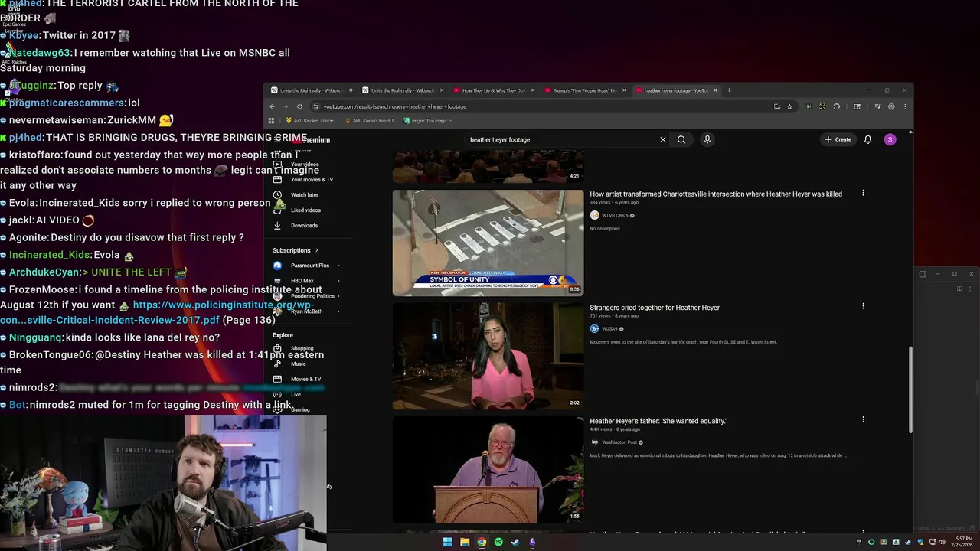Clear the YouTube search box with X

coord(663,139)
